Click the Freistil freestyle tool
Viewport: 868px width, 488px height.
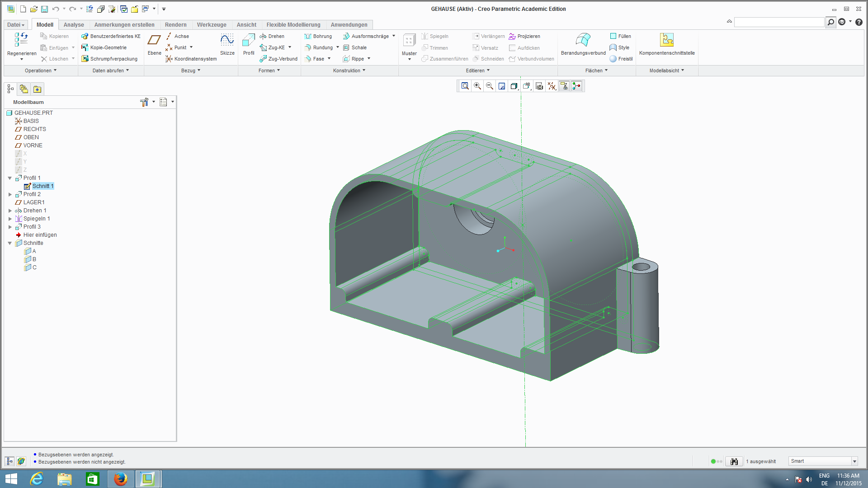621,59
